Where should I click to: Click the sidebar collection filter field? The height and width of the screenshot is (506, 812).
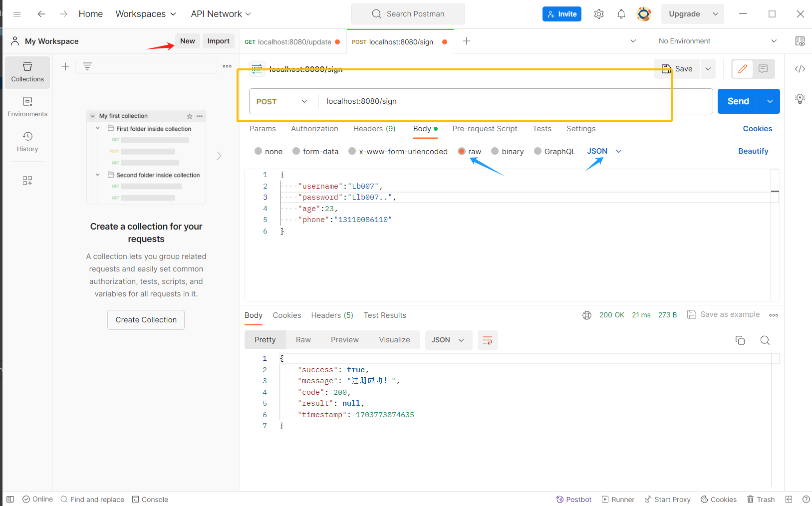click(x=146, y=66)
